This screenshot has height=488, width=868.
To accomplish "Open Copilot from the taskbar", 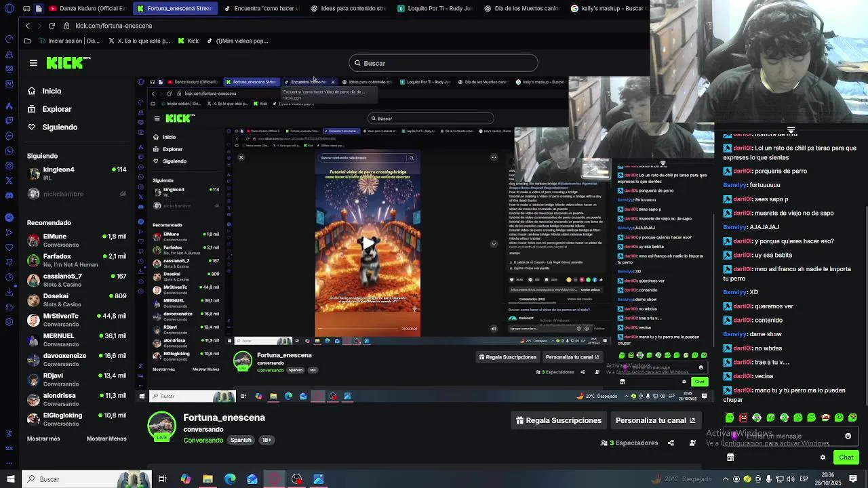I will click(185, 479).
